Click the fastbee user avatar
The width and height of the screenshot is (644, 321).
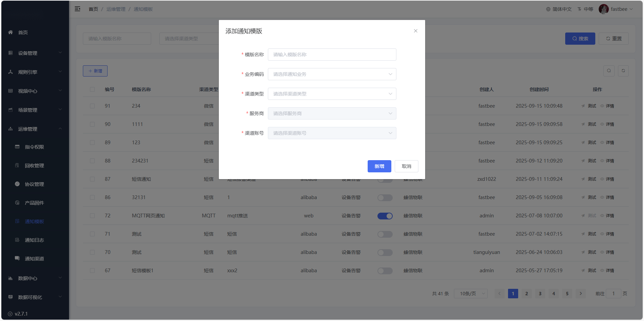tap(603, 9)
